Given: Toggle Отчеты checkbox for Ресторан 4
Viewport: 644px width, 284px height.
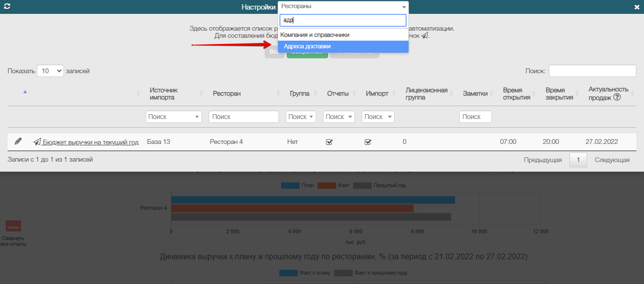Looking at the screenshot, I should pos(329,142).
